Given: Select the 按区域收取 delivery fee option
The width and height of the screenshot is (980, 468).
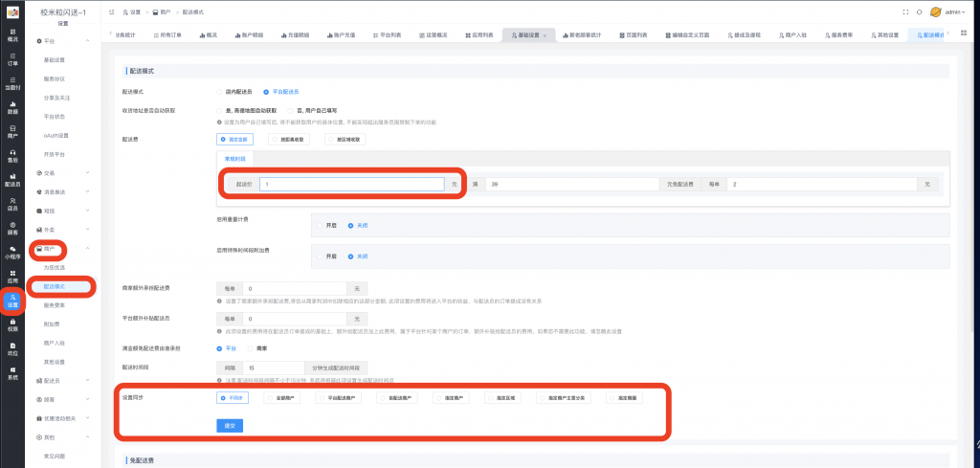Looking at the screenshot, I should tap(345, 140).
